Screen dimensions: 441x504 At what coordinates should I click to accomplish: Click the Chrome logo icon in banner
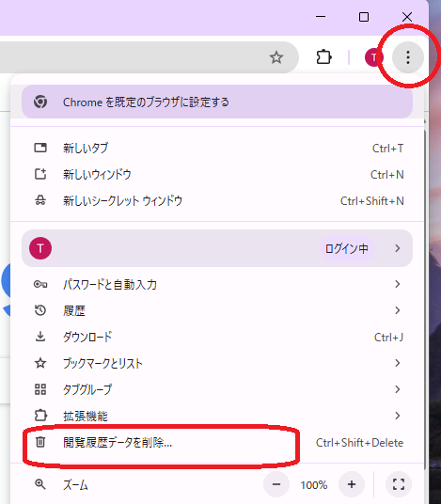click(40, 102)
